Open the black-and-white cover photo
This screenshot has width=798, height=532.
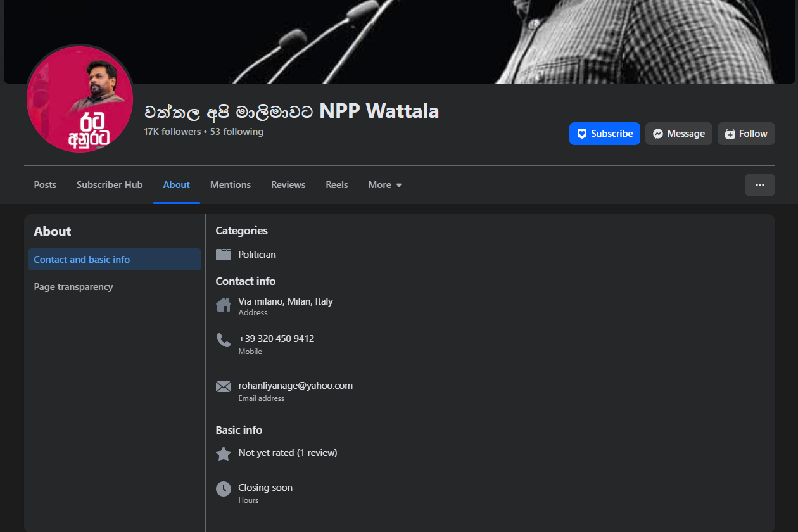(x=399, y=41)
